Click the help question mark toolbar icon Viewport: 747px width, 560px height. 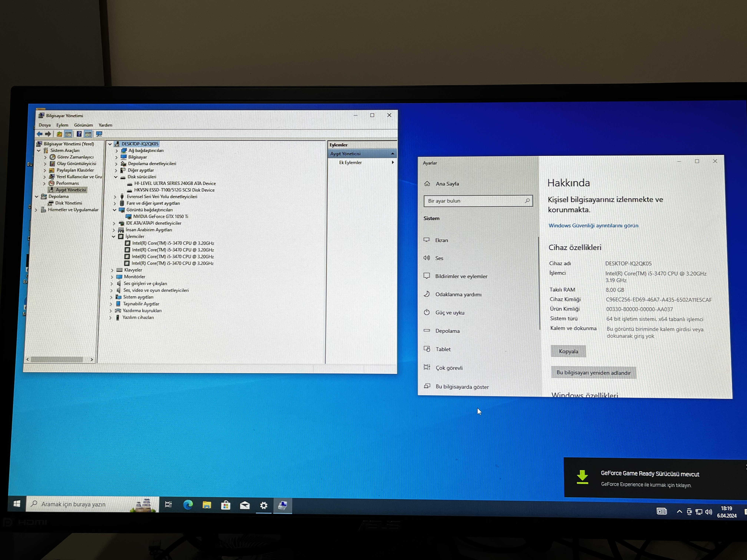coord(79,134)
